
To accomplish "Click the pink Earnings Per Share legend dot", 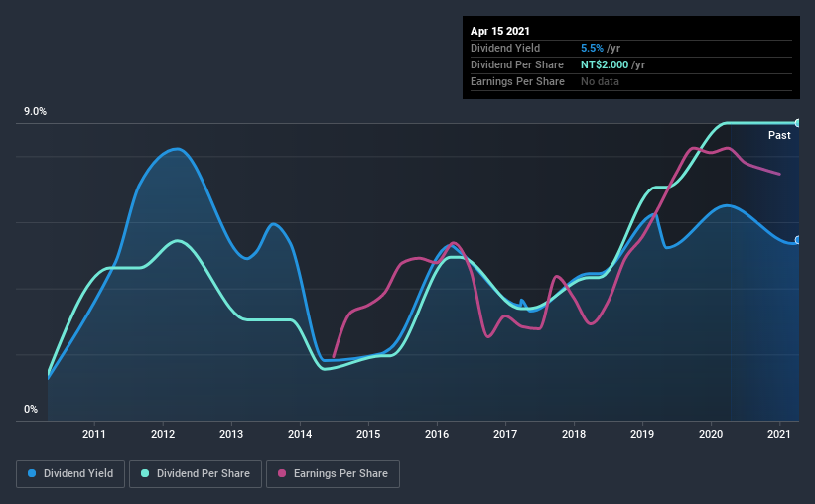I will tap(282, 473).
